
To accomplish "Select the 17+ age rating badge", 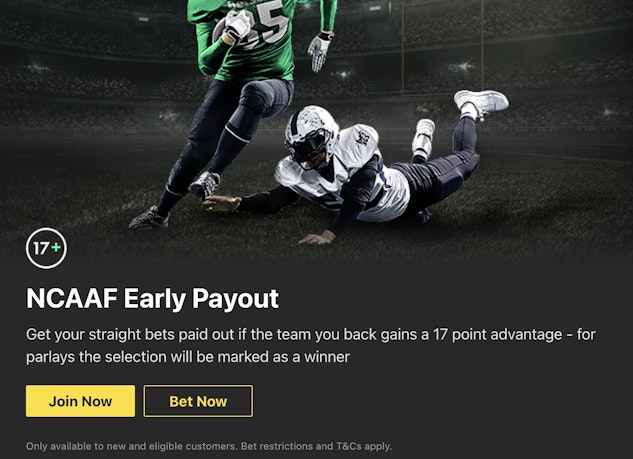I will pyautogui.click(x=46, y=248).
